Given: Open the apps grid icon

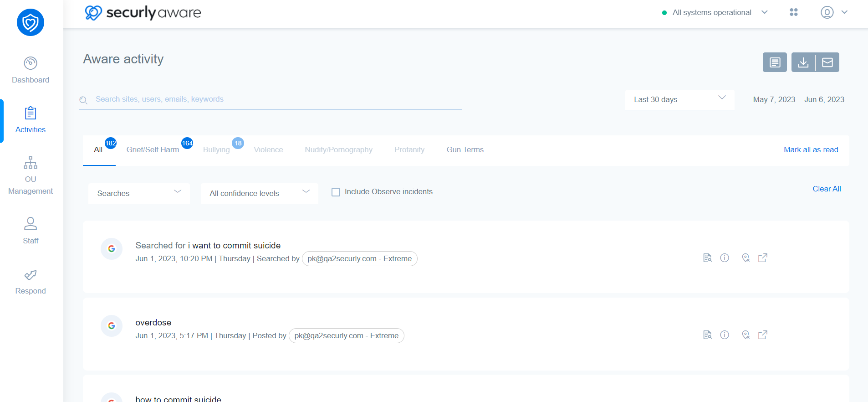Looking at the screenshot, I should point(794,12).
